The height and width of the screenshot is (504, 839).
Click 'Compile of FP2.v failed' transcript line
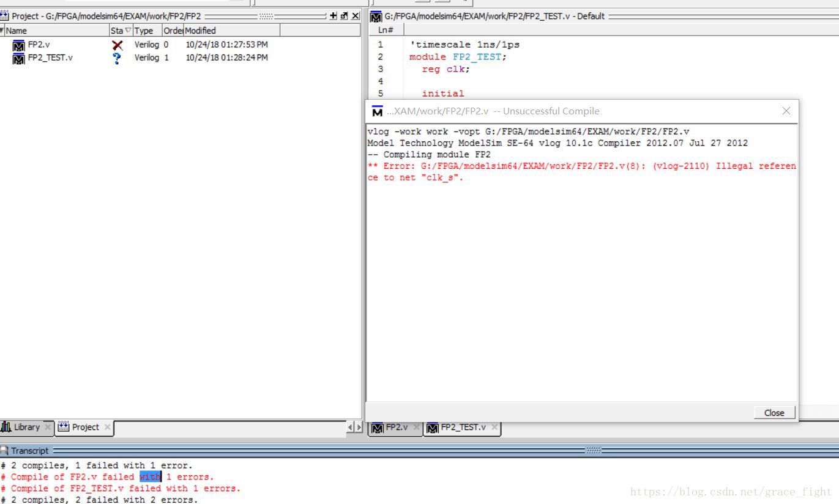tap(107, 477)
